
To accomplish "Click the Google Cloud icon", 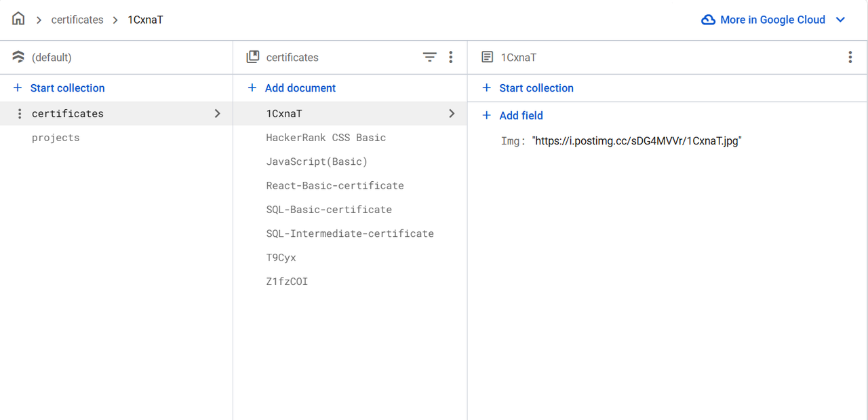I will click(708, 20).
